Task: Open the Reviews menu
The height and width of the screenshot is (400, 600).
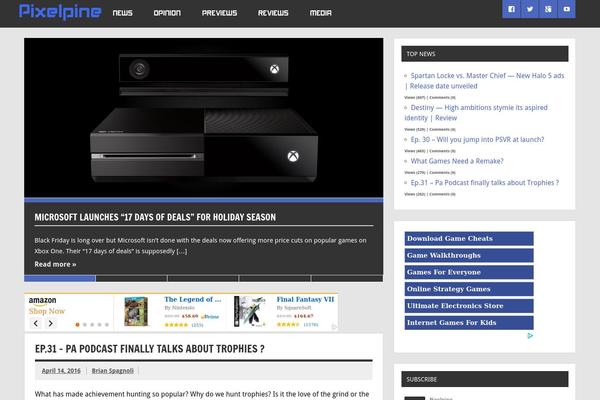Action: [273, 13]
